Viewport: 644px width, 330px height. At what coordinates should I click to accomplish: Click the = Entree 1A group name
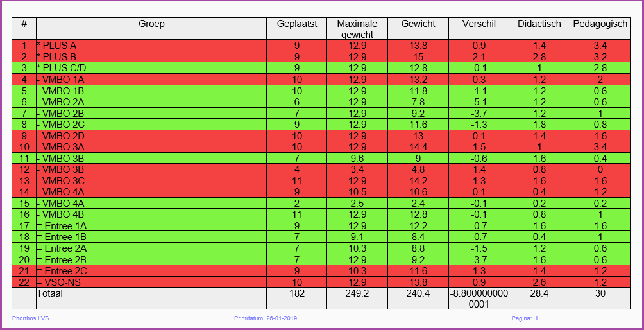click(62, 225)
